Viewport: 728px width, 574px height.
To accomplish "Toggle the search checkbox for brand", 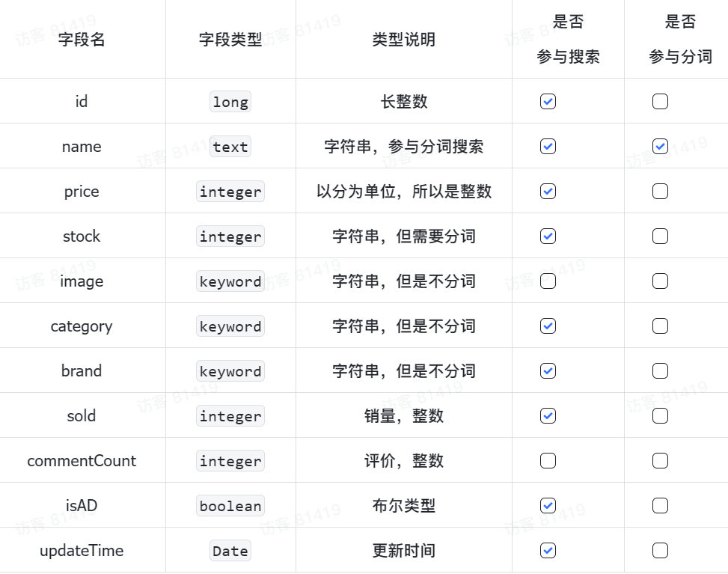I will [x=548, y=371].
